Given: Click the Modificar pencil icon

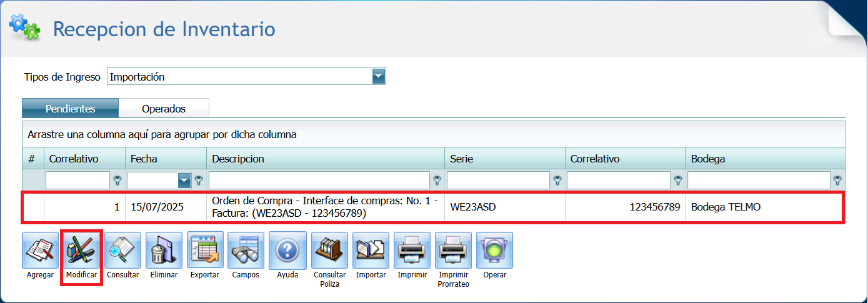Looking at the screenshot, I should 81,251.
